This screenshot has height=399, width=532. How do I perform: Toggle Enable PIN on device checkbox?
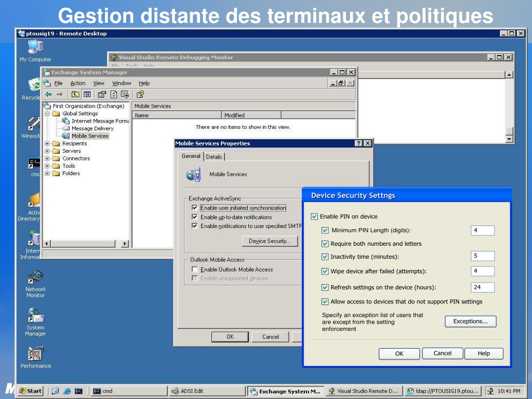tap(314, 217)
